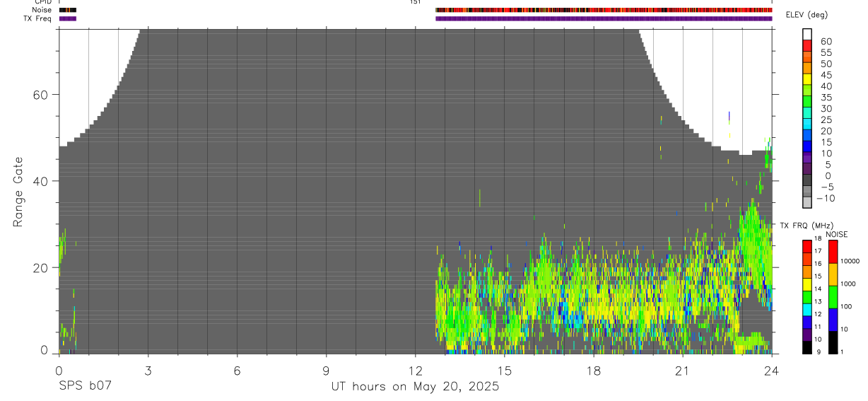Click the '30' label on ELEV colorbar
The width and height of the screenshot is (868, 401).
pos(826,108)
